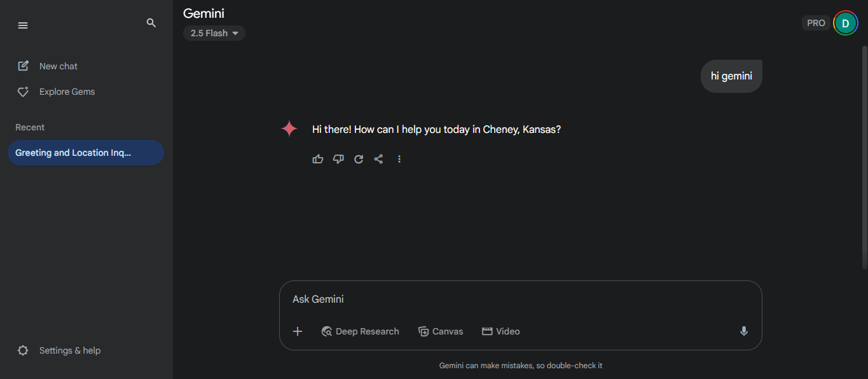Toggle the Canvas option
This screenshot has height=379, width=868.
click(x=441, y=331)
